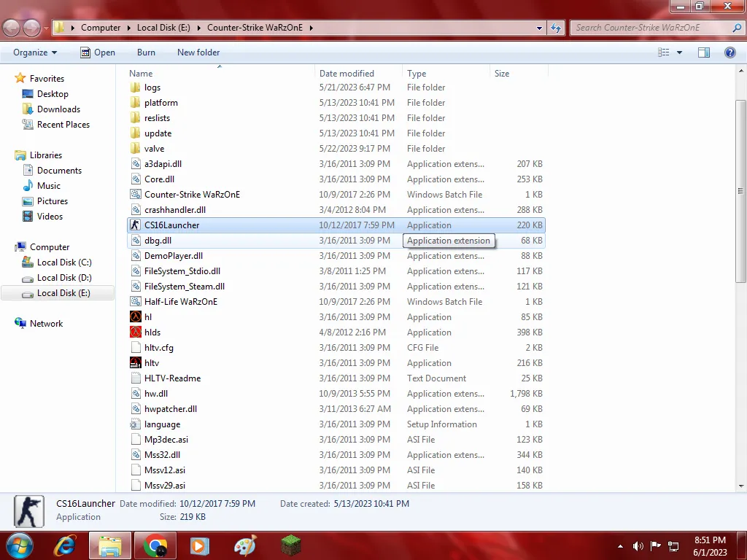Open Downloads in Favorites
The height and width of the screenshot is (560, 747).
click(x=58, y=109)
